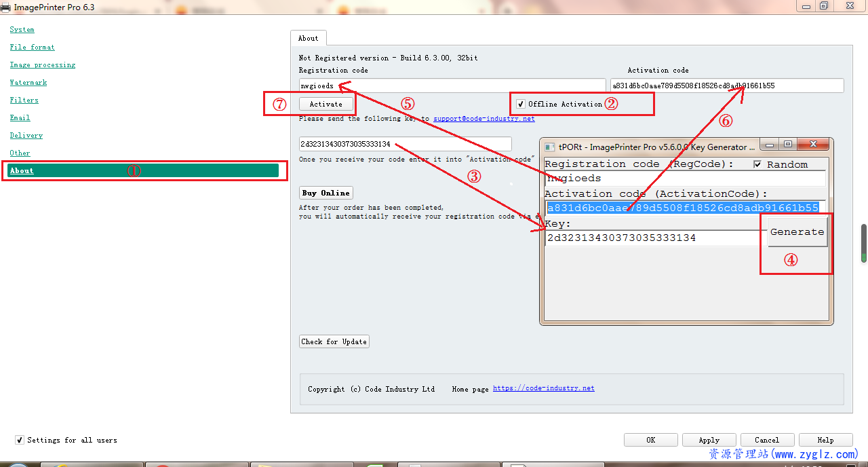Close the ImagePrinter Pro window
Image resolution: width=868 pixels, height=467 pixels.
(850, 5)
